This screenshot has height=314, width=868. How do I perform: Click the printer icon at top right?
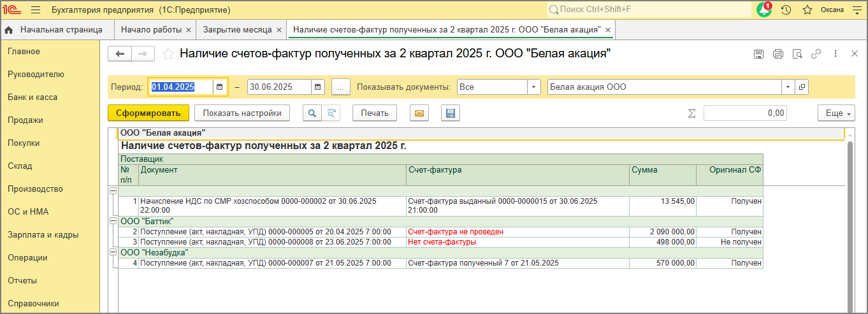(778, 54)
